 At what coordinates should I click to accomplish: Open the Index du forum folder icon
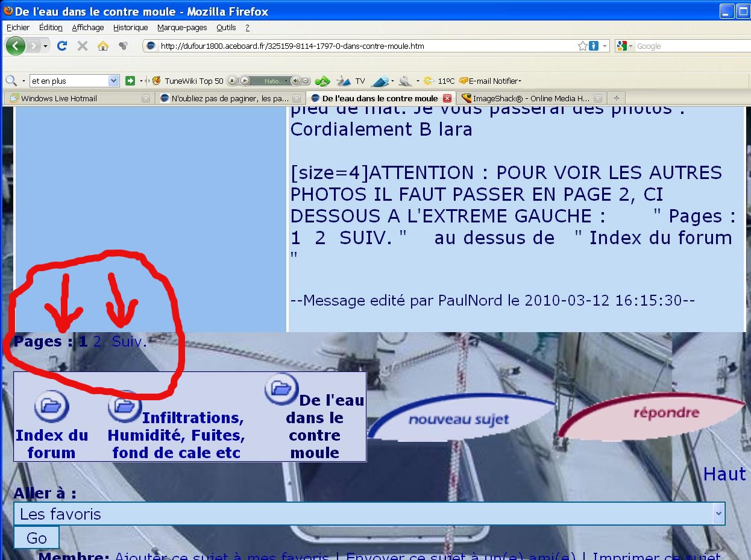[x=51, y=406]
